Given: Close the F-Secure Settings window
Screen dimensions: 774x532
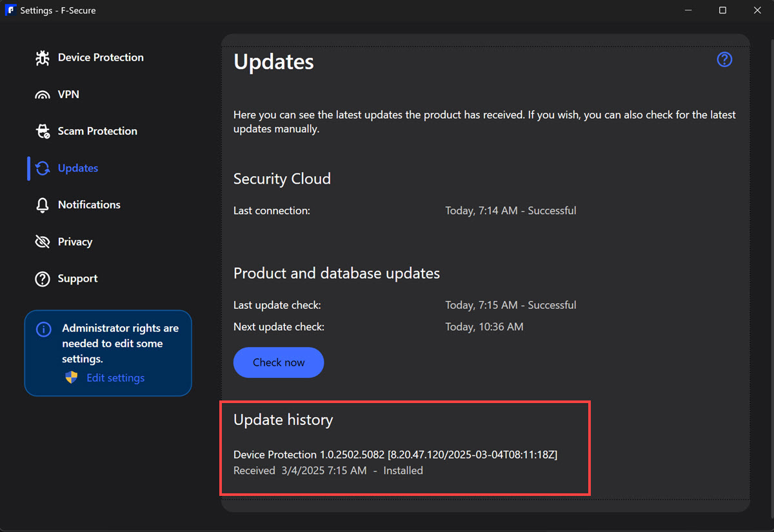Looking at the screenshot, I should [757, 10].
